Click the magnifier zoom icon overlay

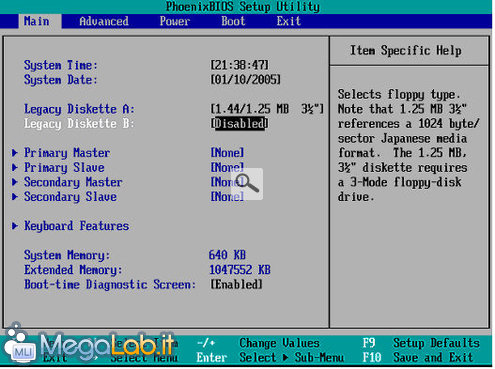(x=247, y=184)
